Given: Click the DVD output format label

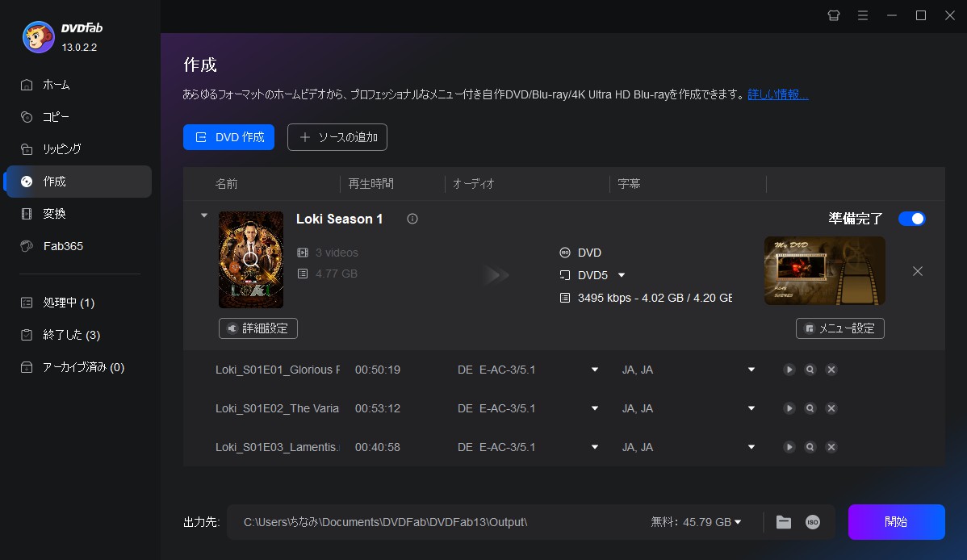Looking at the screenshot, I should click(x=589, y=253).
